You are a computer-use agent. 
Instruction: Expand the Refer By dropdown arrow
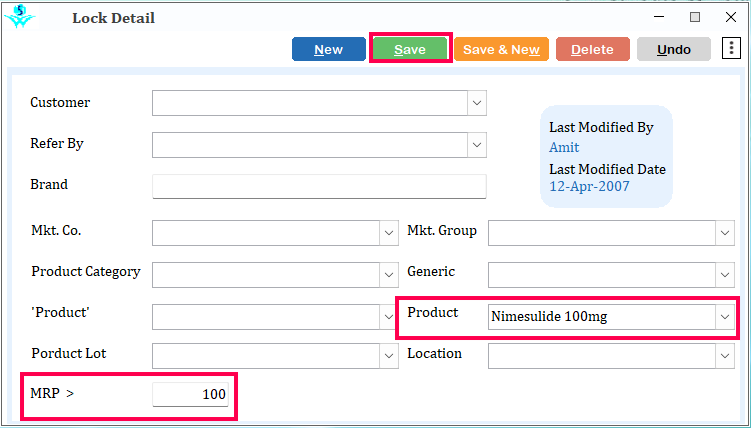click(477, 145)
